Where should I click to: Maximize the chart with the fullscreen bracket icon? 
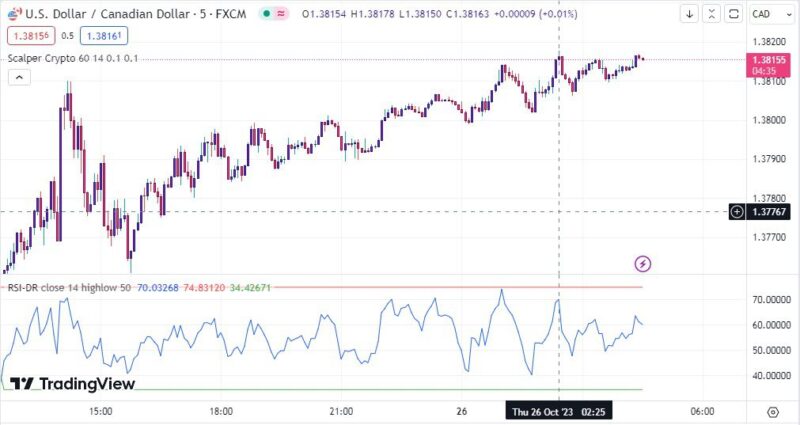[x=734, y=14]
